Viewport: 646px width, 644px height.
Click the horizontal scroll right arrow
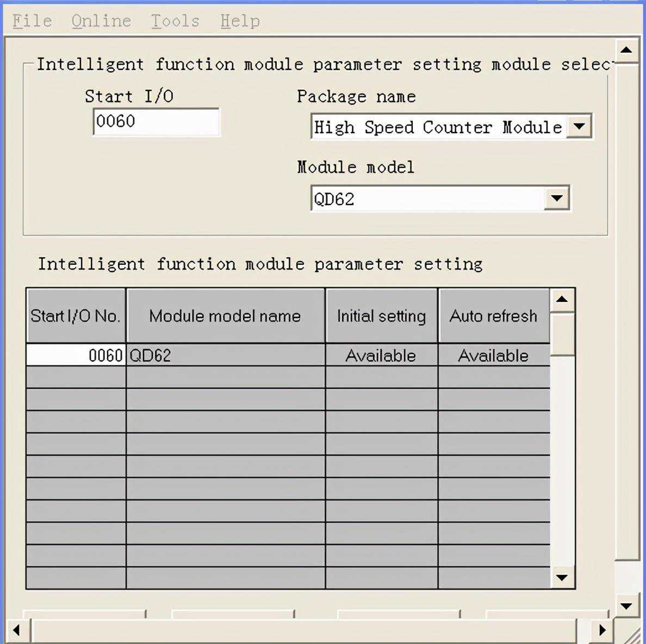pos(602,630)
